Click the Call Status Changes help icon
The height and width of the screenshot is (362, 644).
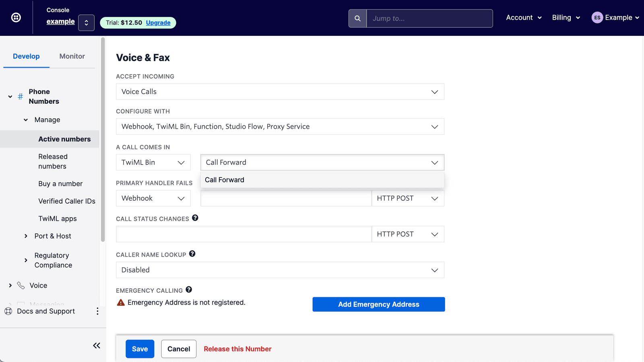[195, 218]
